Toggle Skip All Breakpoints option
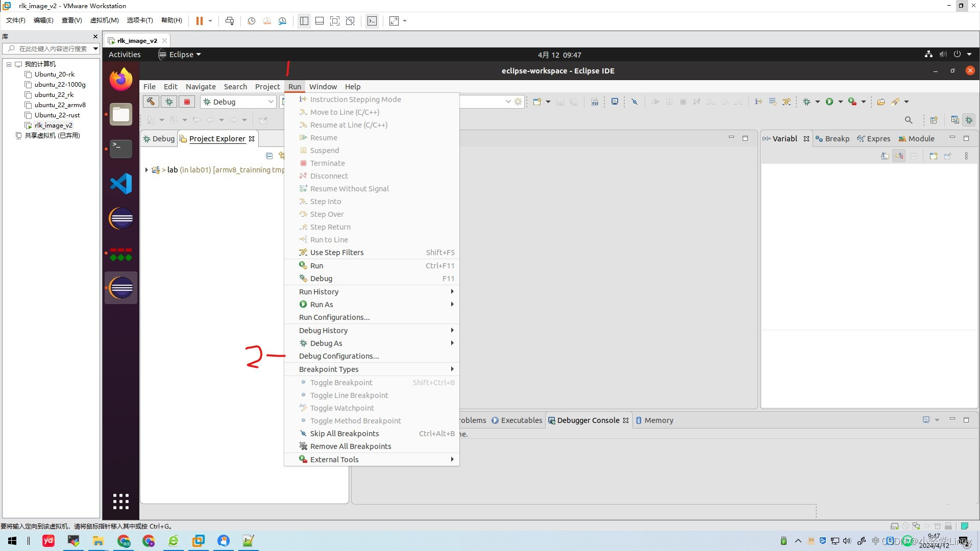Image resolution: width=980 pixels, height=551 pixels. [x=345, y=434]
